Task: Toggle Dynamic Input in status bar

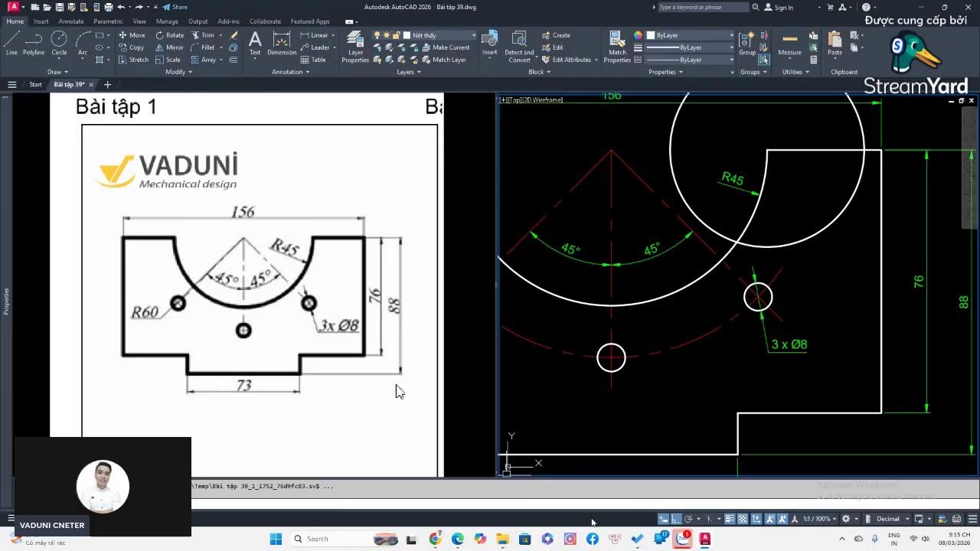Action: click(663, 519)
